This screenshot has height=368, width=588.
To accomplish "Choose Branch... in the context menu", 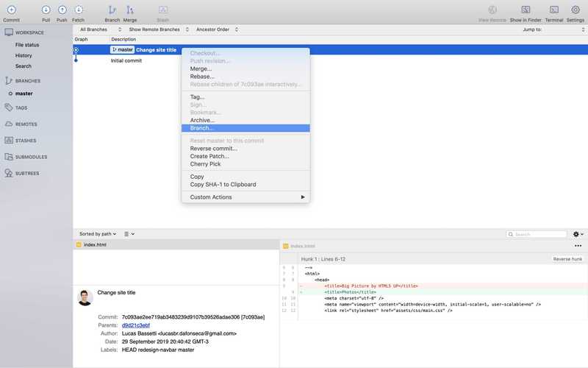I will pos(245,128).
